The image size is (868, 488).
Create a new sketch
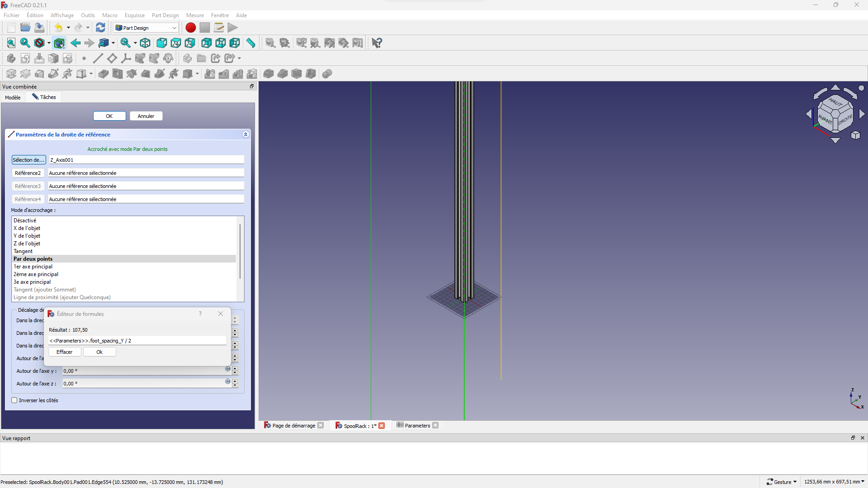pos(25,58)
